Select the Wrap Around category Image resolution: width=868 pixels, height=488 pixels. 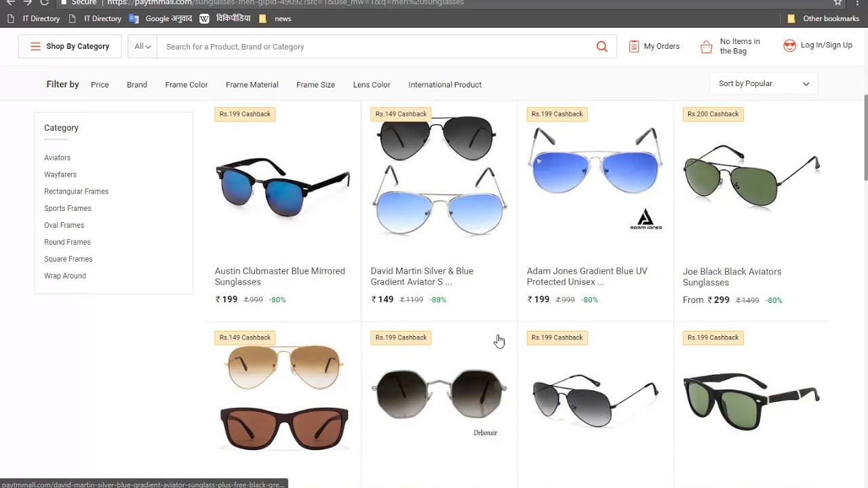(65, 276)
